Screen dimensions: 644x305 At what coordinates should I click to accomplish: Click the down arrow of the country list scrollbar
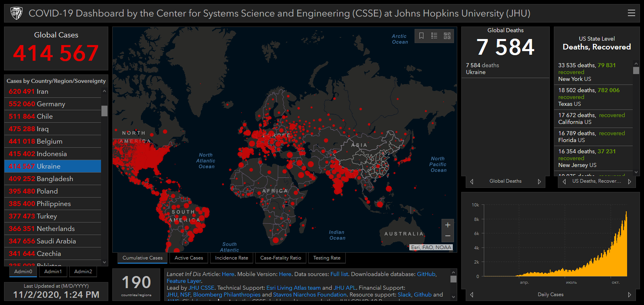coord(105,262)
